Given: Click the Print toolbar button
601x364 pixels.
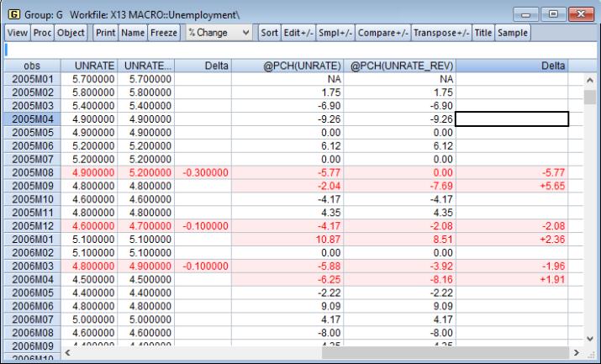Looking at the screenshot, I should [x=104, y=32].
